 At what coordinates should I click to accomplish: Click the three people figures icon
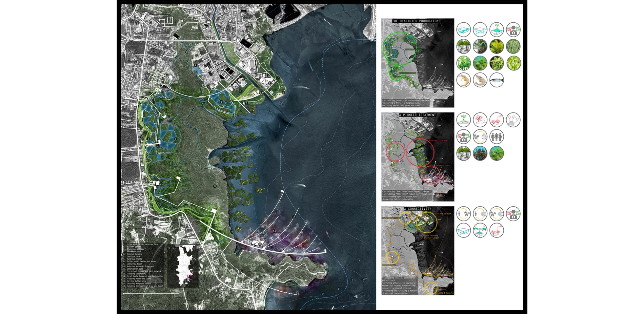(497, 137)
